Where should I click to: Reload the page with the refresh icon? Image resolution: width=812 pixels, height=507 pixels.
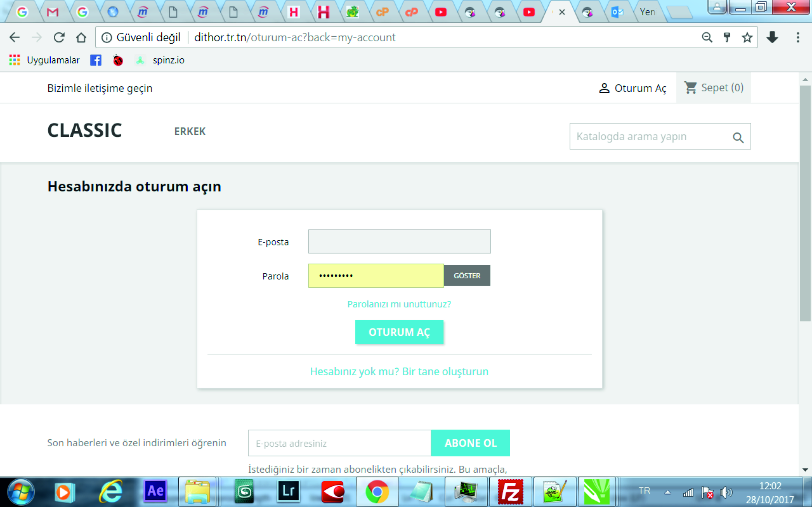pos(59,37)
